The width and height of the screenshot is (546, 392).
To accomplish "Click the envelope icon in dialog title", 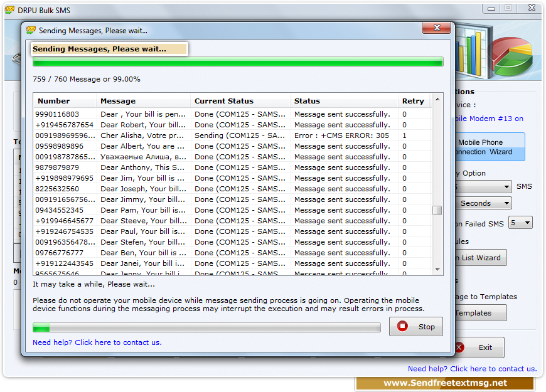I will (31, 30).
